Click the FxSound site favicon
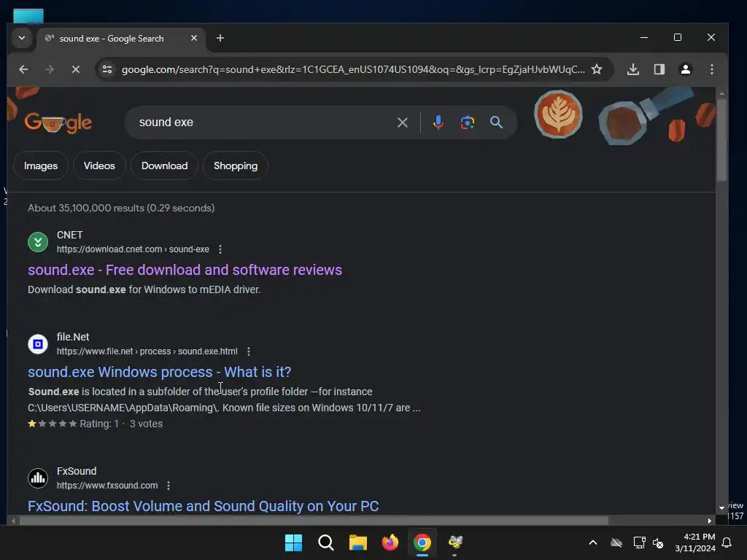Viewport: 747px width, 560px height. click(x=38, y=478)
